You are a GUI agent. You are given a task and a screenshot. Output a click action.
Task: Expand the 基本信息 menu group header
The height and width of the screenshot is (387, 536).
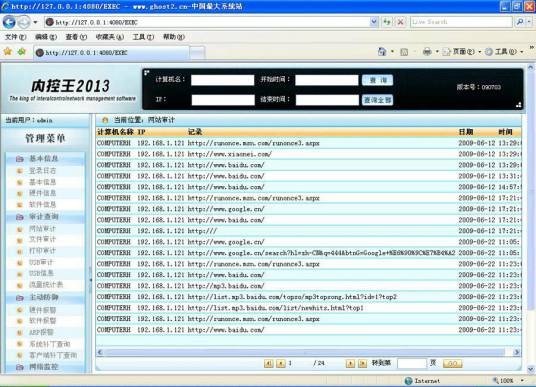pyautogui.click(x=45, y=159)
